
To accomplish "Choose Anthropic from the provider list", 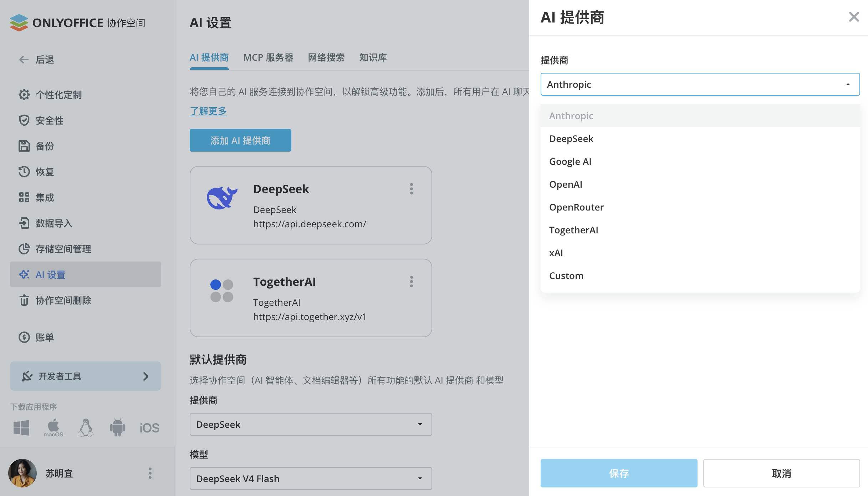I will pyautogui.click(x=700, y=116).
